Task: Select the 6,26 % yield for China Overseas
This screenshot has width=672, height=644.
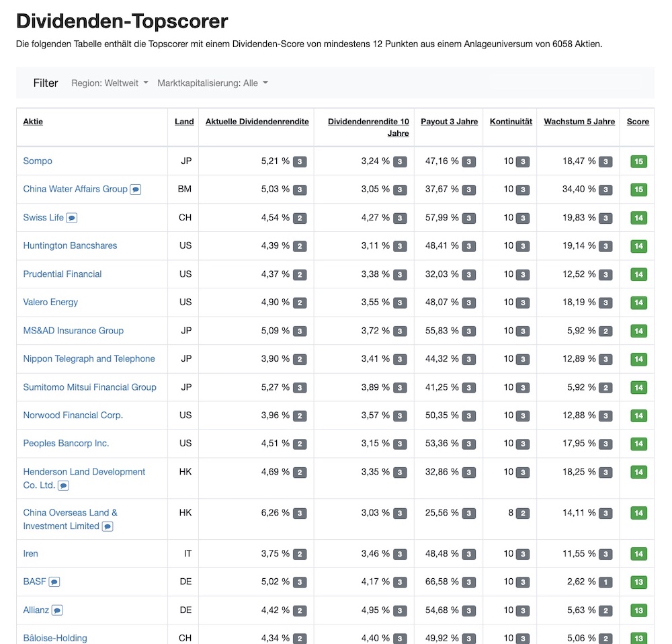Action: pos(275,513)
